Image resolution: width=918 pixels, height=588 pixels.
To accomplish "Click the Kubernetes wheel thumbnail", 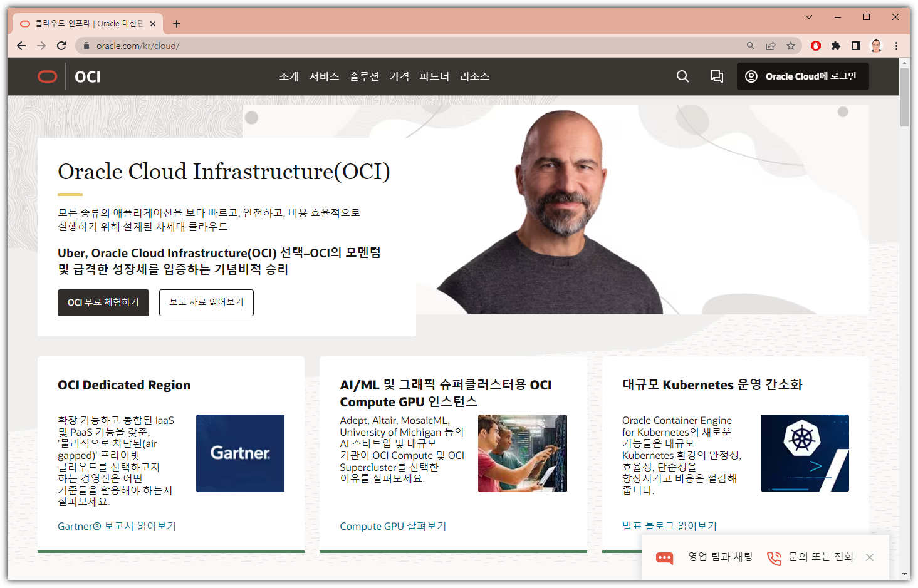I will tap(805, 453).
